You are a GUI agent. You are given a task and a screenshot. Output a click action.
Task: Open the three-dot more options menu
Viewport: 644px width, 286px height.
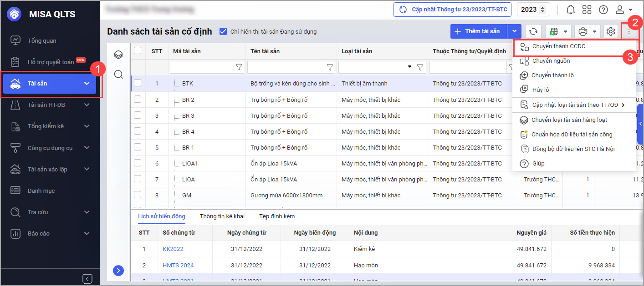click(629, 31)
